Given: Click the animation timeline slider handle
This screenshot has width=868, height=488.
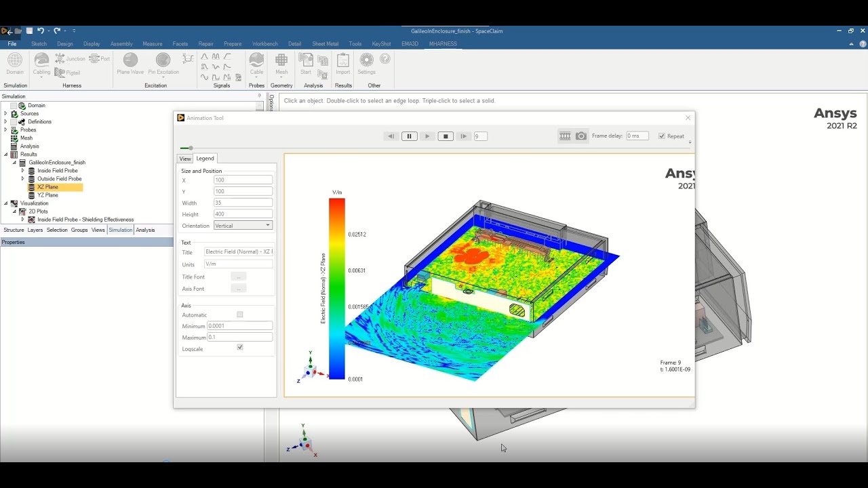Looking at the screenshot, I should point(191,148).
